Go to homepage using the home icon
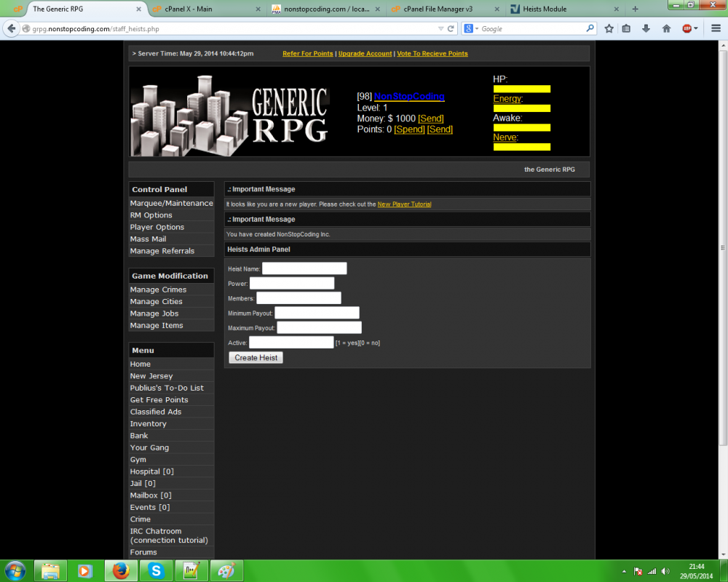728x582 pixels. coord(666,28)
